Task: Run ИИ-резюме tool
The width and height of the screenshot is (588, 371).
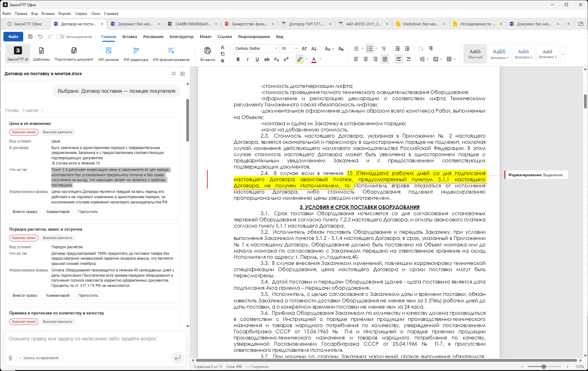Action: (x=109, y=53)
